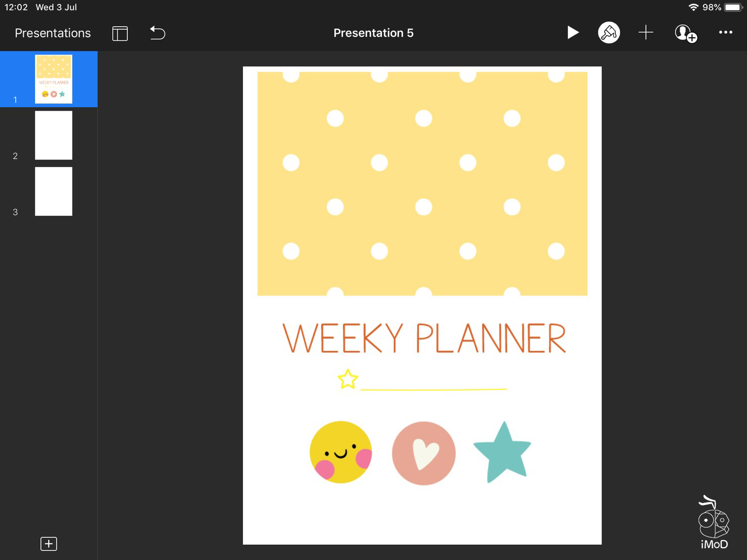747x560 pixels.
Task: Open the More options ellipsis menu
Action: pyautogui.click(x=725, y=33)
